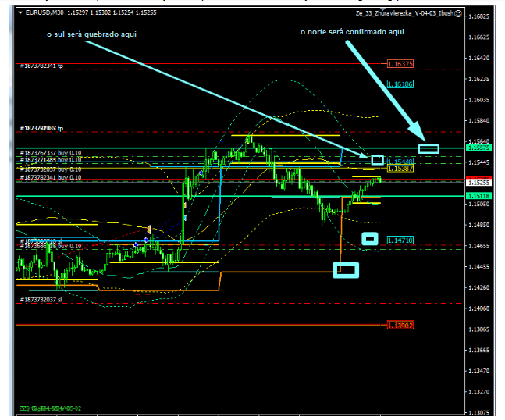Viewport: 505px width, 420px height.
Task: Click the green 1.15575 price axis marker
Action: click(478, 148)
